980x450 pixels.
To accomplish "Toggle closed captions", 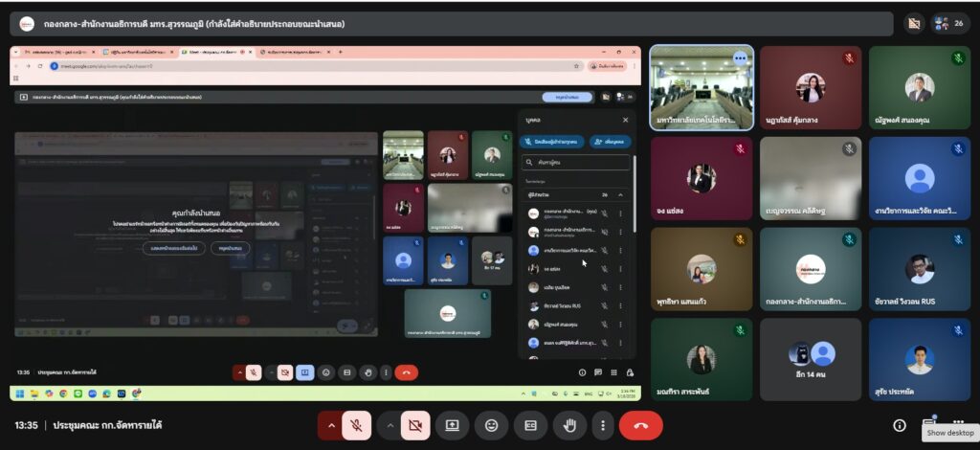I will pos(530,425).
